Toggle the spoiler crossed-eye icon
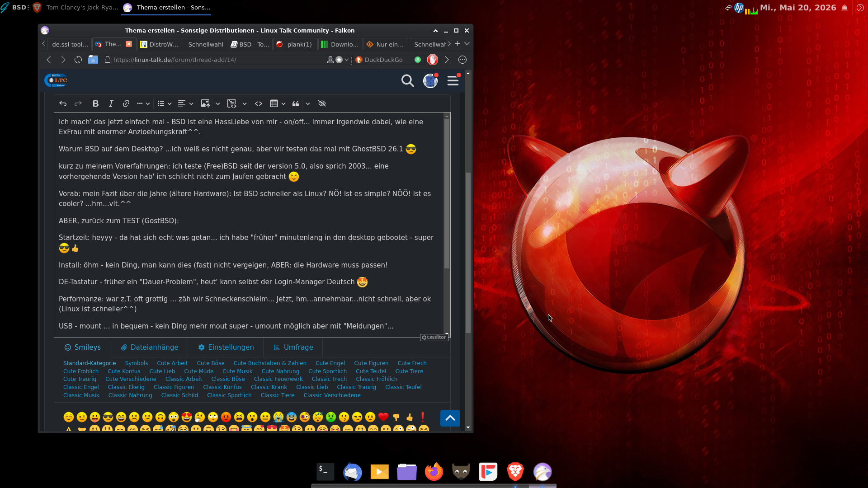Viewport: 868px width, 488px height. point(322,103)
